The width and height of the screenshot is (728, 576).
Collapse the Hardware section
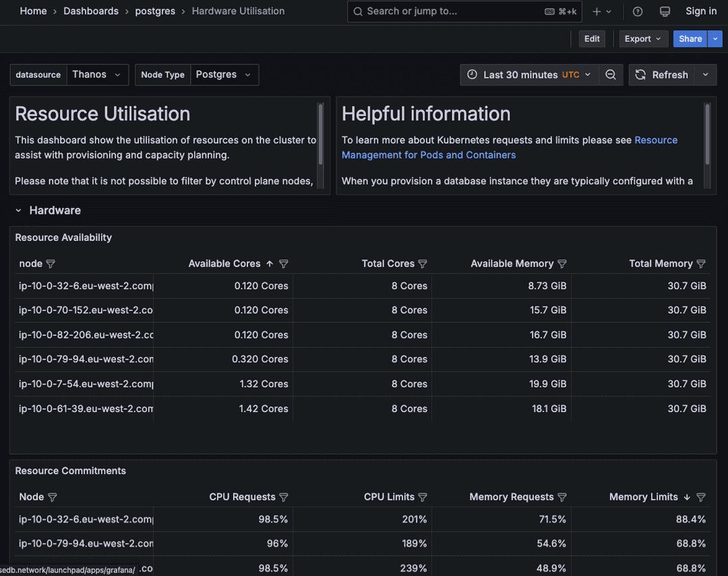tap(18, 210)
